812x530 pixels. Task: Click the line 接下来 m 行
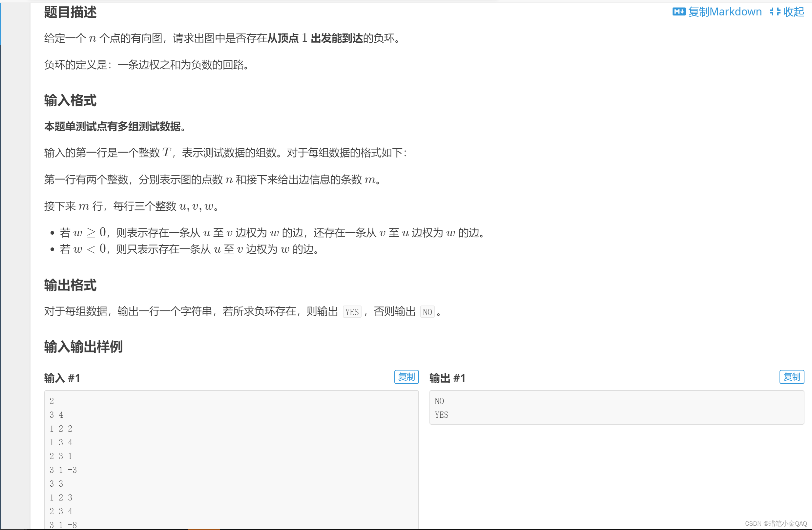132,206
